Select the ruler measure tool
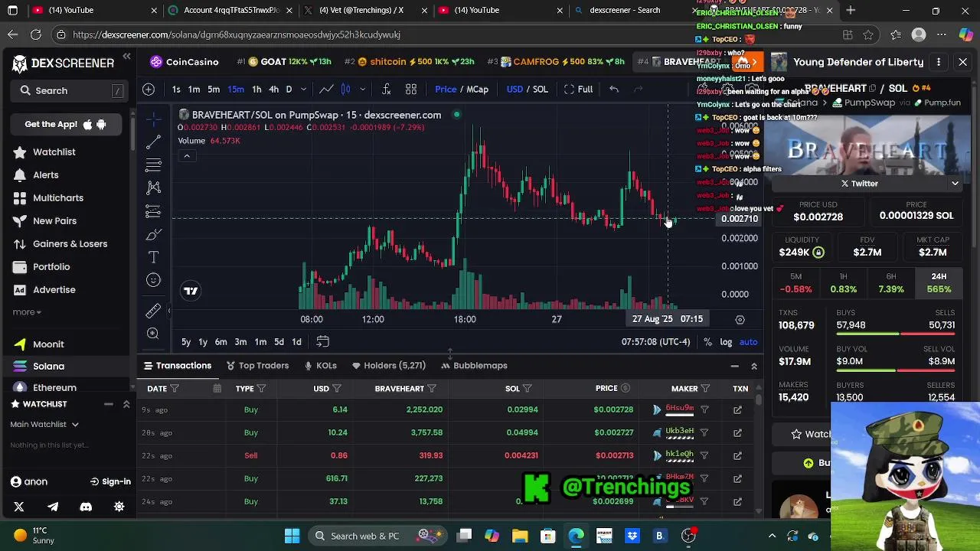The height and width of the screenshot is (551, 980). pyautogui.click(x=154, y=310)
